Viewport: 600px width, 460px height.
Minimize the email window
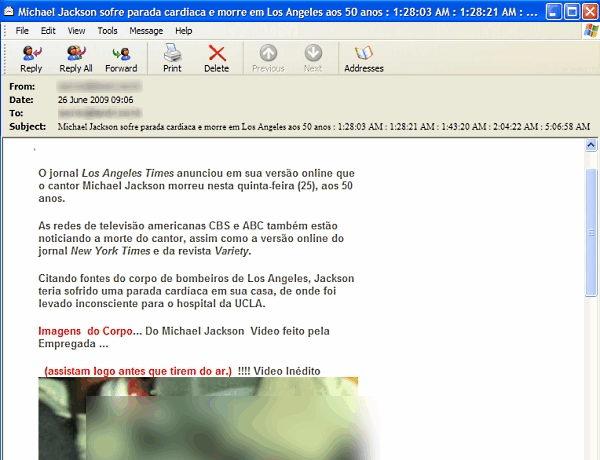[x=553, y=11]
